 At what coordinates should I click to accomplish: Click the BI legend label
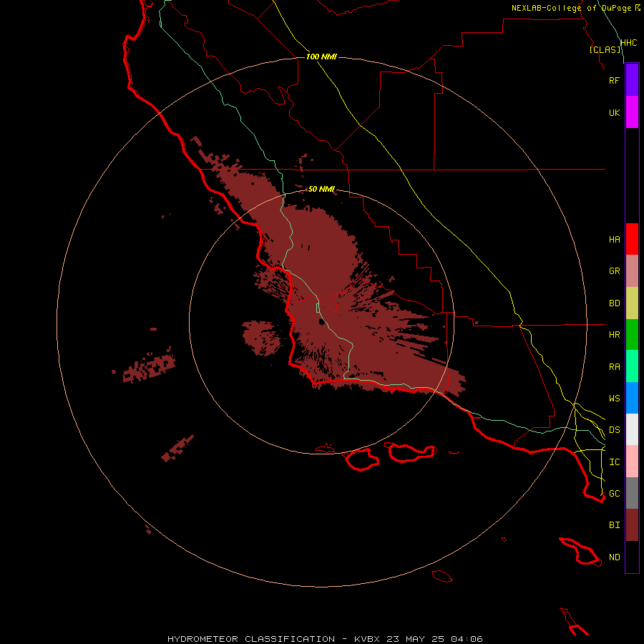click(x=614, y=525)
